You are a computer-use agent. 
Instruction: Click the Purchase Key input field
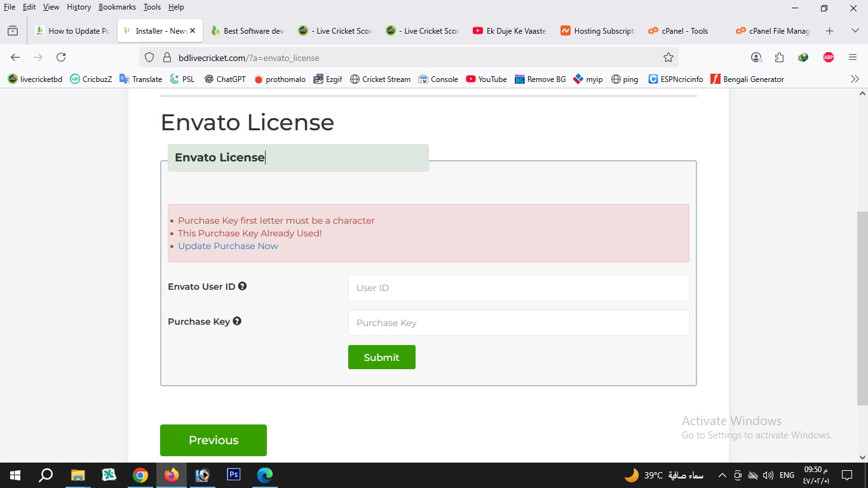click(x=519, y=323)
